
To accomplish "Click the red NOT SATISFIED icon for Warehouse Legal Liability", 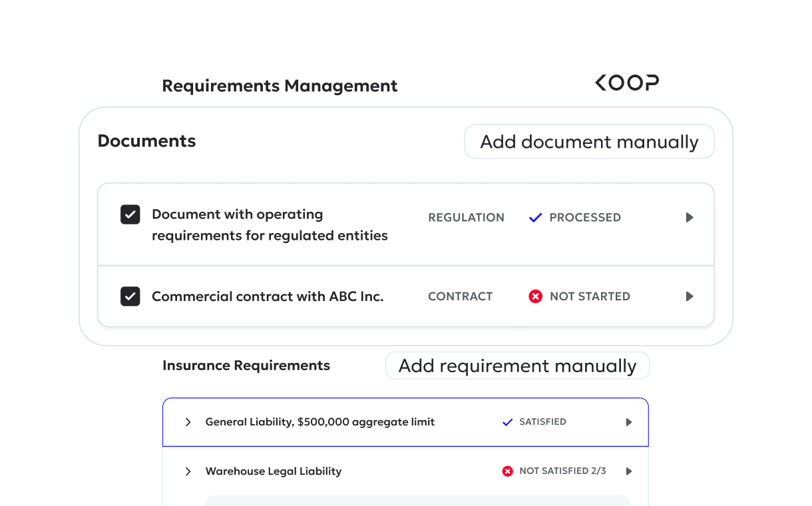I will 507,471.
